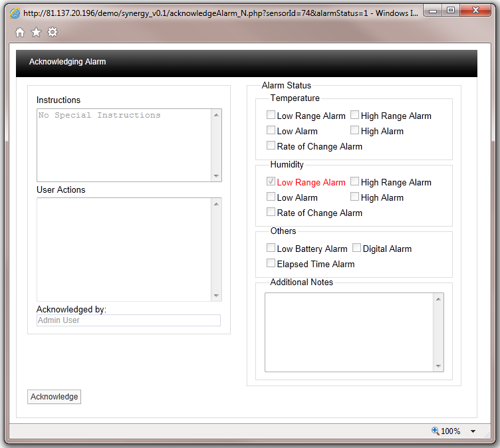Viewport: 500px width, 448px height.
Task: Click inside the Additional Notes text area
Action: pyautogui.click(x=349, y=332)
